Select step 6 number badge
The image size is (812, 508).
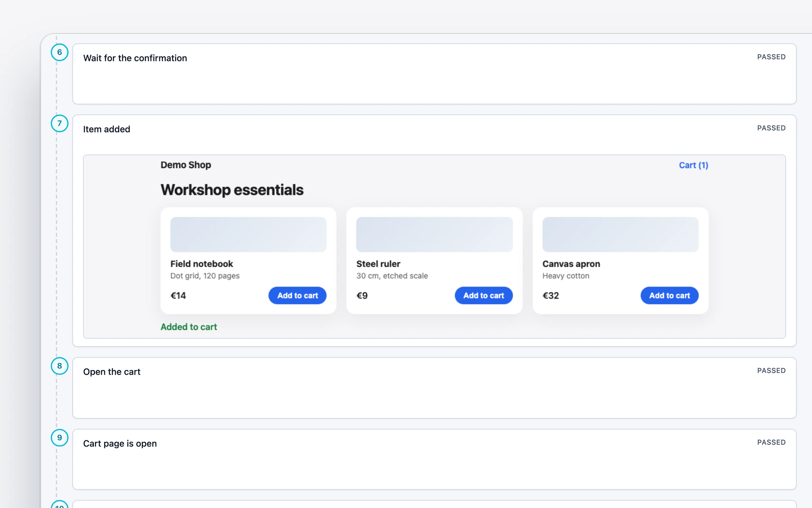[60, 52]
